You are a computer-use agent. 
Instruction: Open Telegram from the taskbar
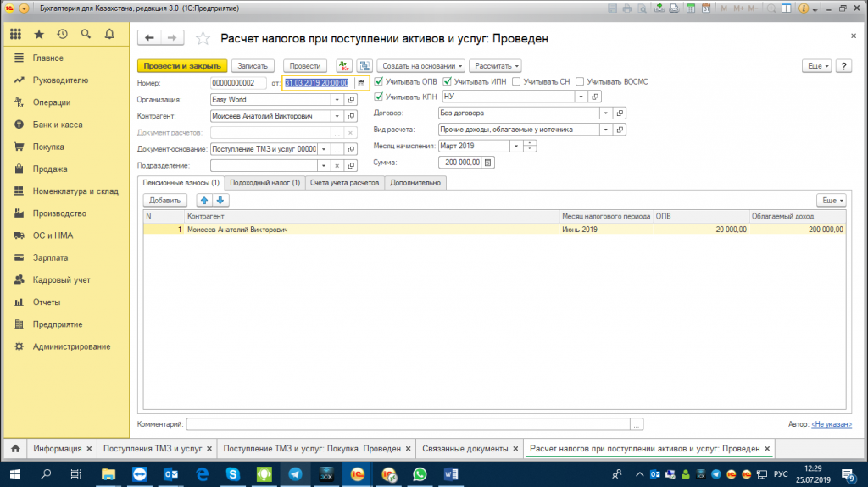(x=295, y=474)
